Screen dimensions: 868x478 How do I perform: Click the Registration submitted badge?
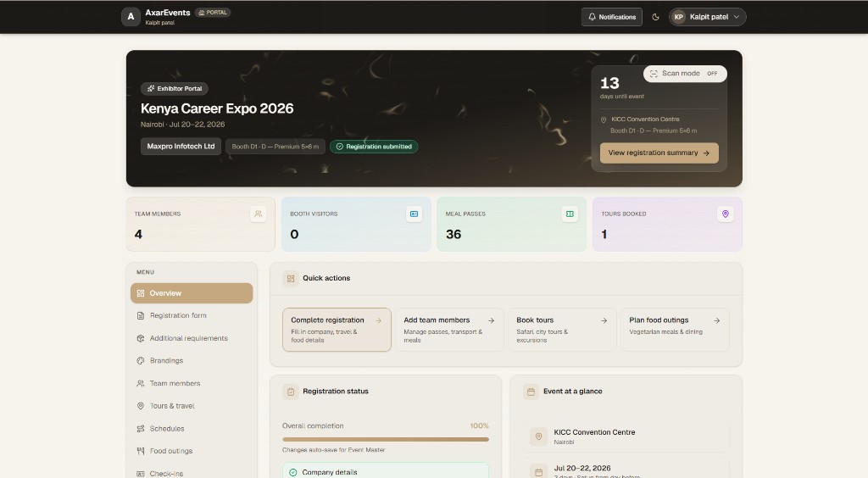click(374, 147)
